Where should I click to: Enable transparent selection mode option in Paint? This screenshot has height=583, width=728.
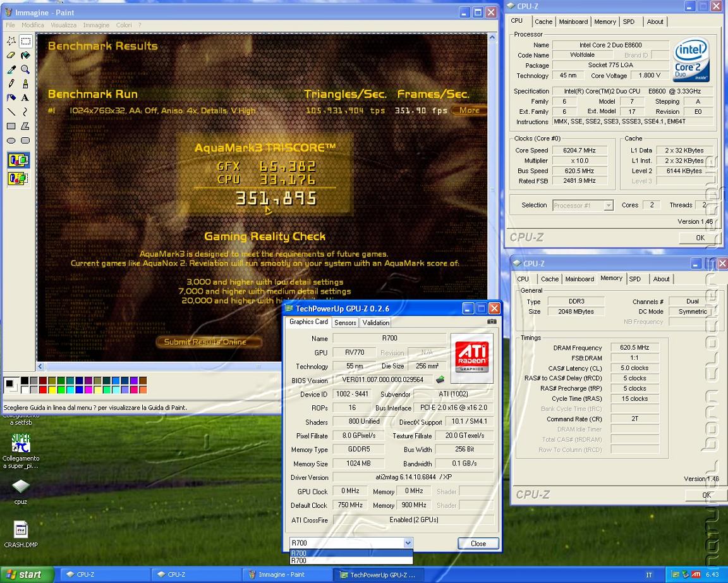[18, 178]
